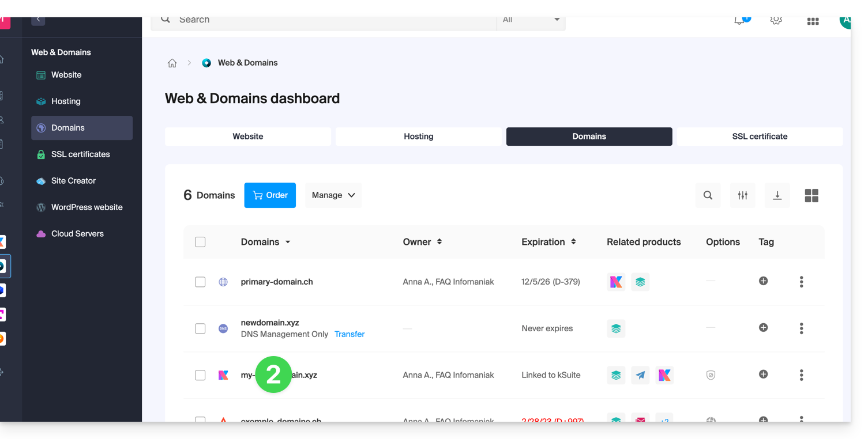
Task: Switch to the SSL certificate tab
Action: (759, 137)
